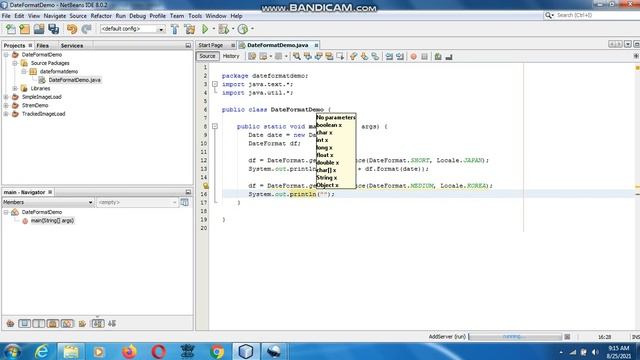Viewport: 640px width, 360px height.
Task: Collapse the Source Packages node
Action: [15, 63]
